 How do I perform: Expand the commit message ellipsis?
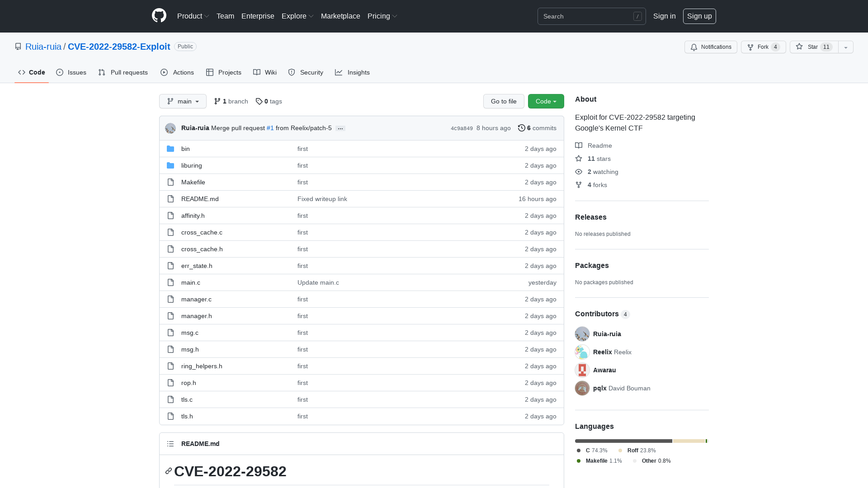(x=340, y=128)
